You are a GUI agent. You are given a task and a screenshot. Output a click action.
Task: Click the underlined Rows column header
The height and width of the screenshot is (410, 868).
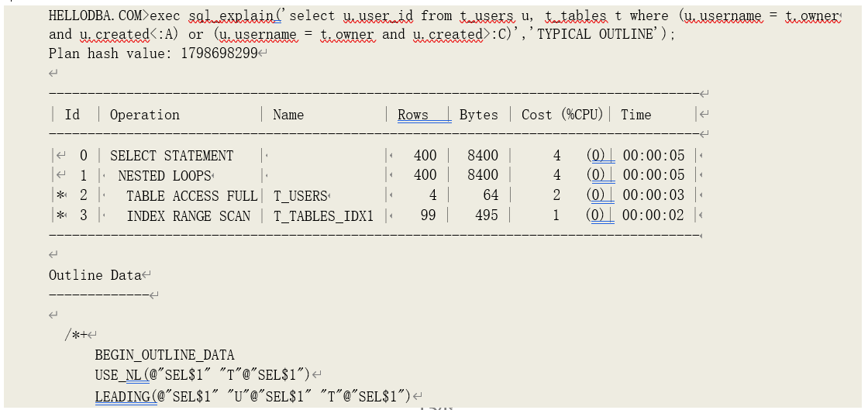(414, 115)
